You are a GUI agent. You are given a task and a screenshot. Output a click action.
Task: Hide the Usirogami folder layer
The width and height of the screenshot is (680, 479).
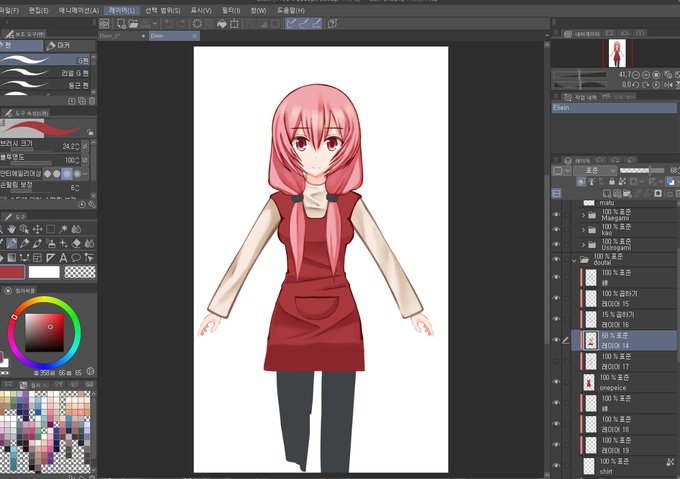click(556, 244)
